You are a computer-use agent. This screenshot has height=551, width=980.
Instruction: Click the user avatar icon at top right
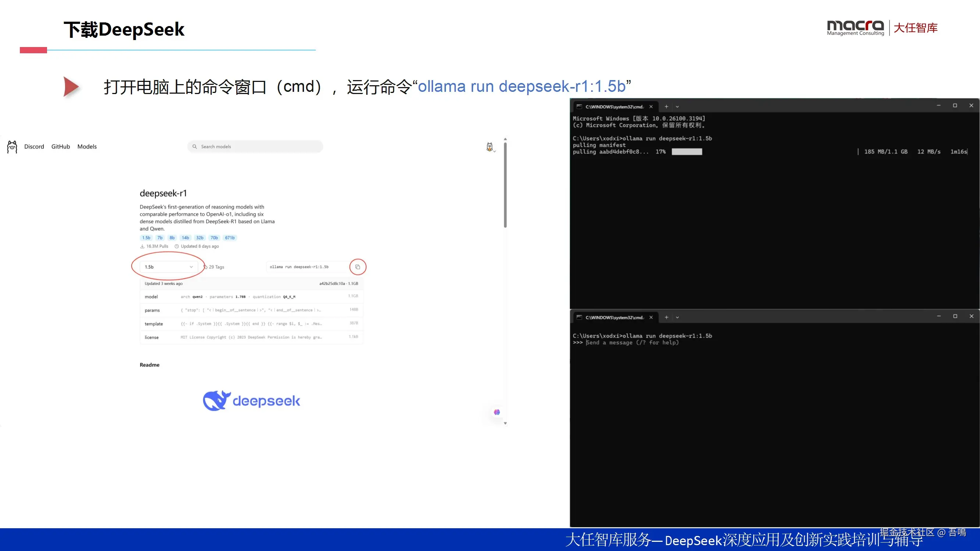tap(490, 147)
